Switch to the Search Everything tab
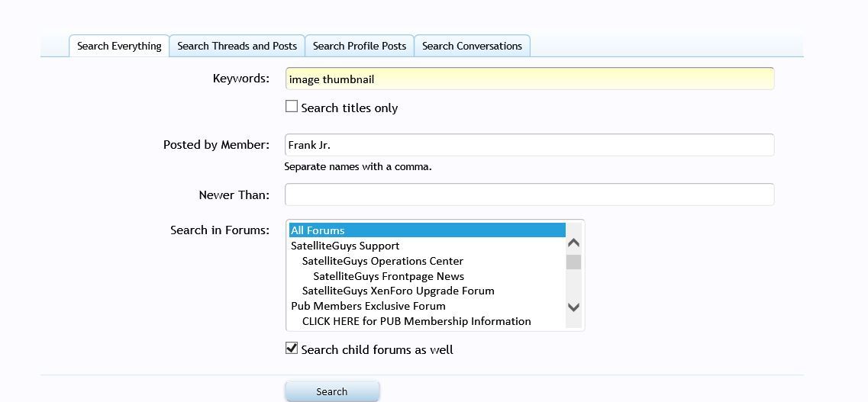 click(x=119, y=46)
